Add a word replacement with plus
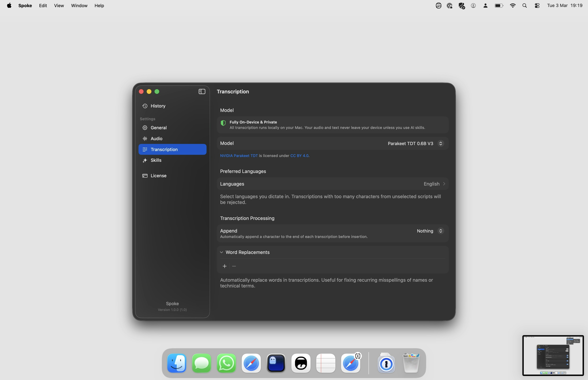The image size is (588, 380). (x=225, y=266)
